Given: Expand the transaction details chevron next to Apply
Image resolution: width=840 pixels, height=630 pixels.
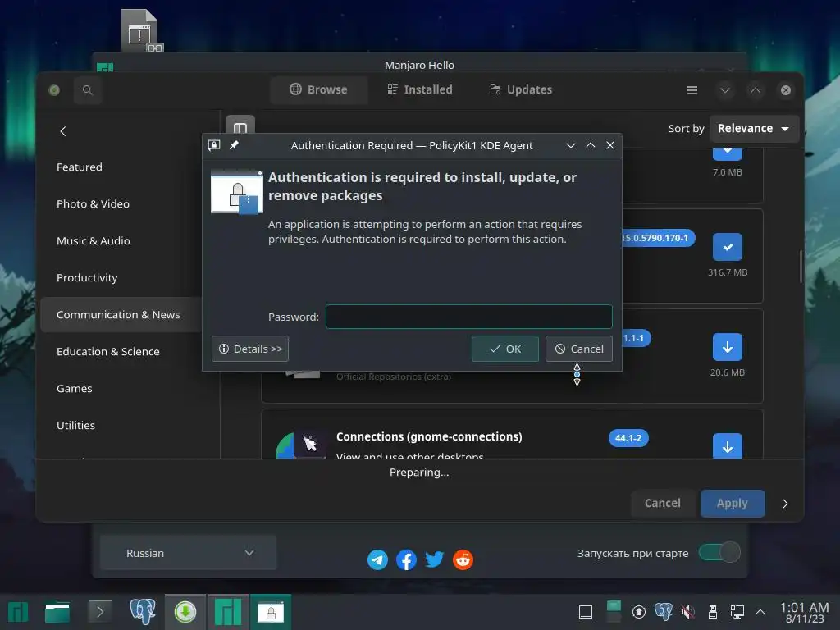Looking at the screenshot, I should (785, 504).
